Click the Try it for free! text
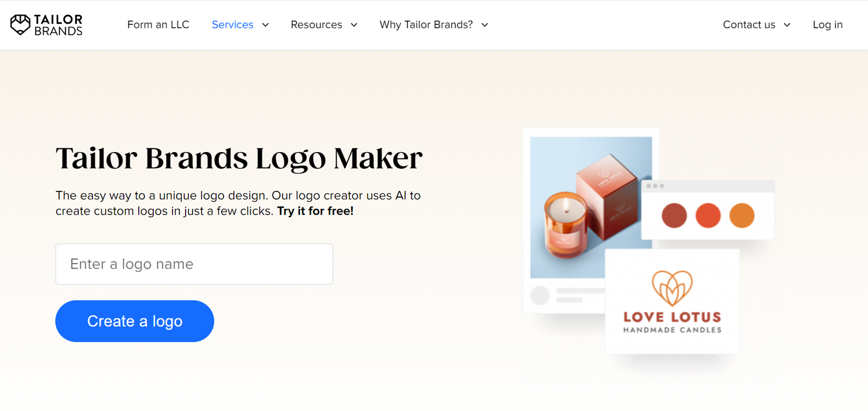Viewport: 868px width, 411px height. tap(315, 211)
